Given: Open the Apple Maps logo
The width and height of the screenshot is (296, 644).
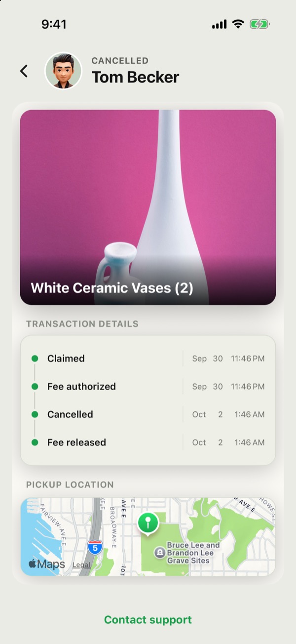Looking at the screenshot, I should (46, 564).
